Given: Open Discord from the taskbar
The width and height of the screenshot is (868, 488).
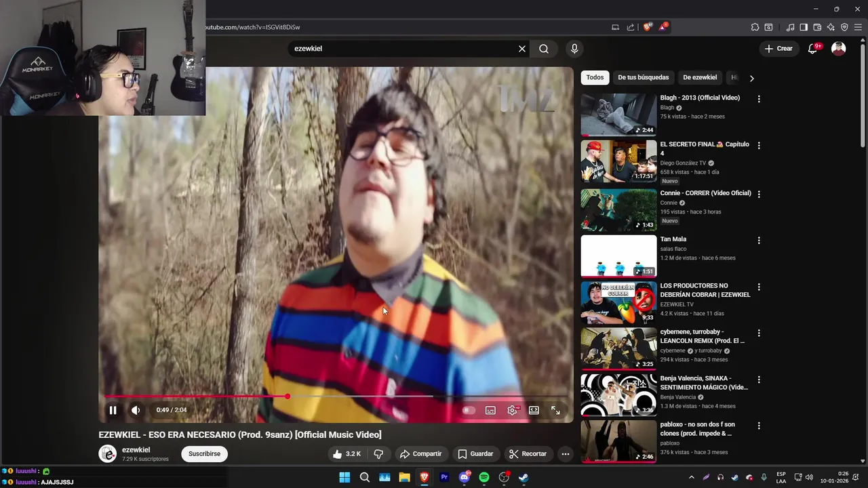Looking at the screenshot, I should tap(465, 477).
